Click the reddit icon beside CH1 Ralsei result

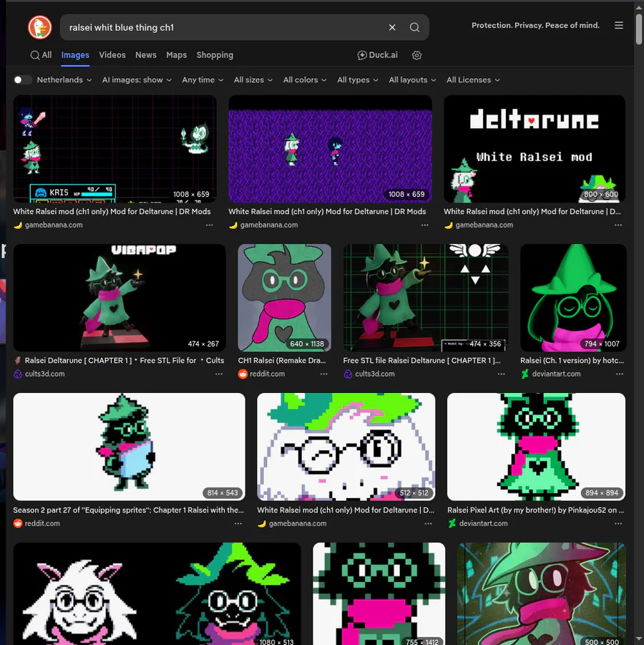pyautogui.click(x=243, y=374)
